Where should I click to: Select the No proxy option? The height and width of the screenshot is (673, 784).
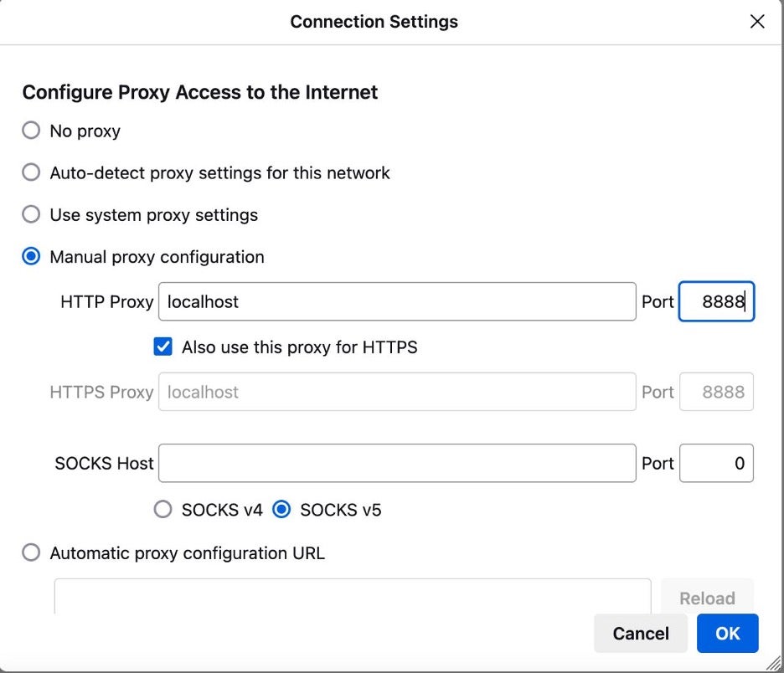click(31, 131)
